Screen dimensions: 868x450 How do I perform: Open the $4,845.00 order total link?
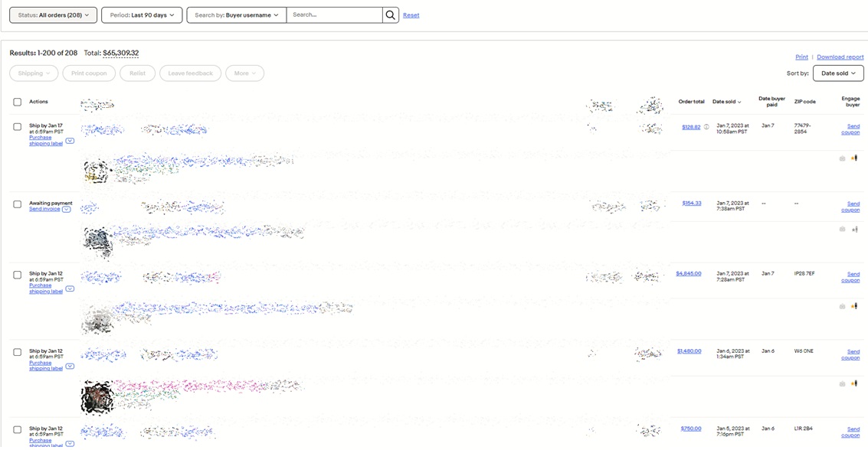[688, 273]
